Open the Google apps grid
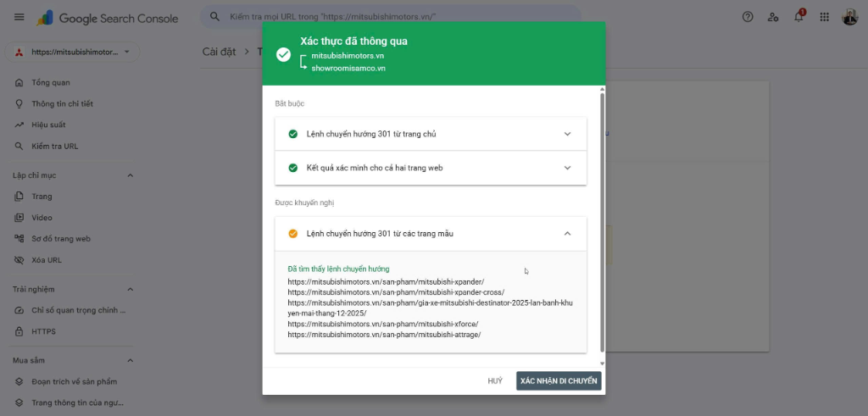Viewport: 868px width, 416px height. [824, 17]
